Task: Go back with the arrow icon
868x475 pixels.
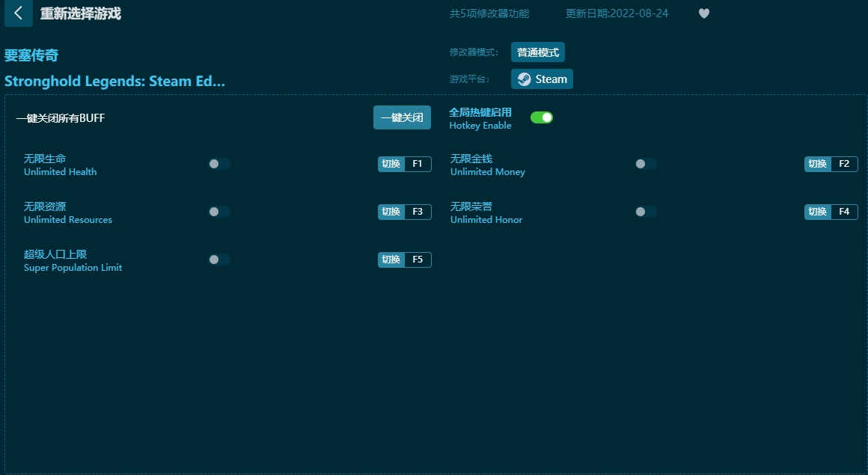Action: [x=18, y=13]
